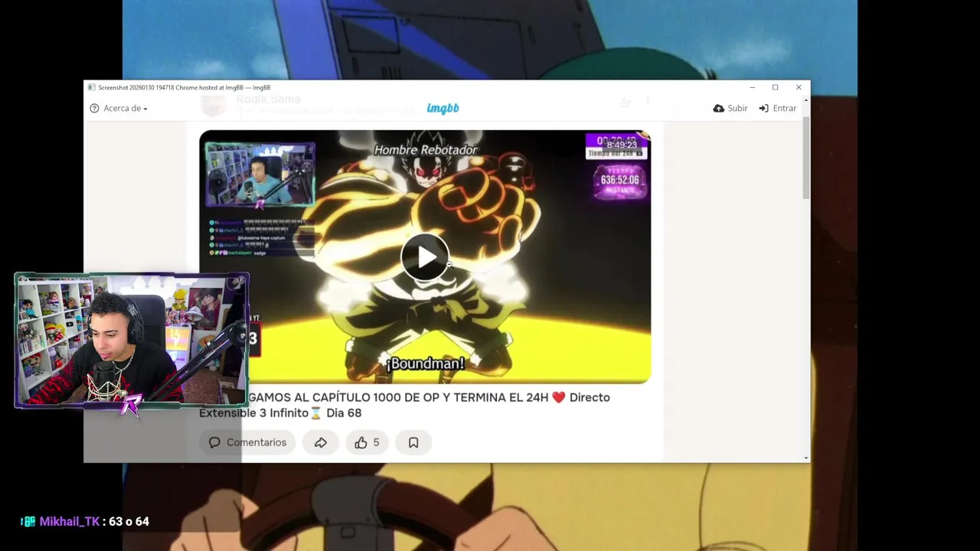Click the like count number 5
The image size is (980, 551).
point(376,442)
